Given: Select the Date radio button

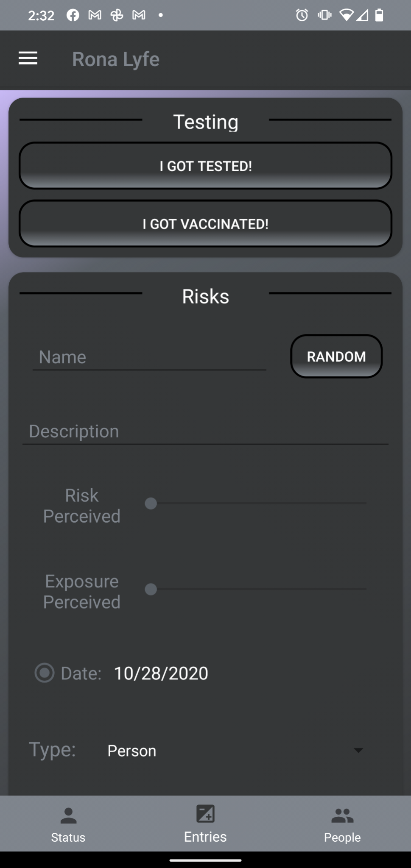Looking at the screenshot, I should point(44,673).
